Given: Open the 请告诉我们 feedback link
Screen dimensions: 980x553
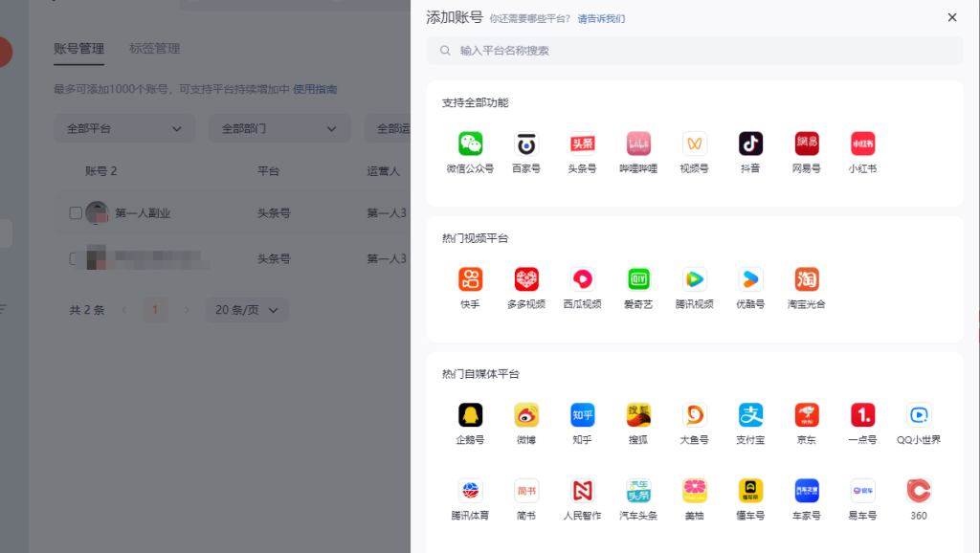Looking at the screenshot, I should (x=601, y=18).
